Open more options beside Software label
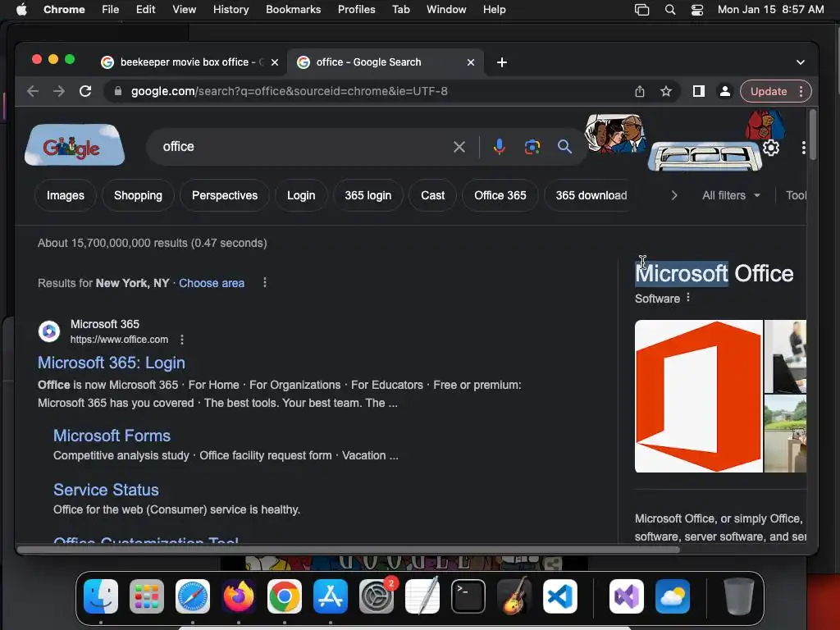Image resolution: width=840 pixels, height=630 pixels. point(688,298)
